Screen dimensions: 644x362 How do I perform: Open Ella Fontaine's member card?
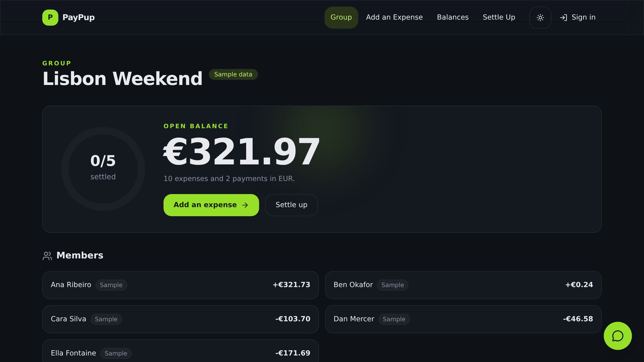180,351
